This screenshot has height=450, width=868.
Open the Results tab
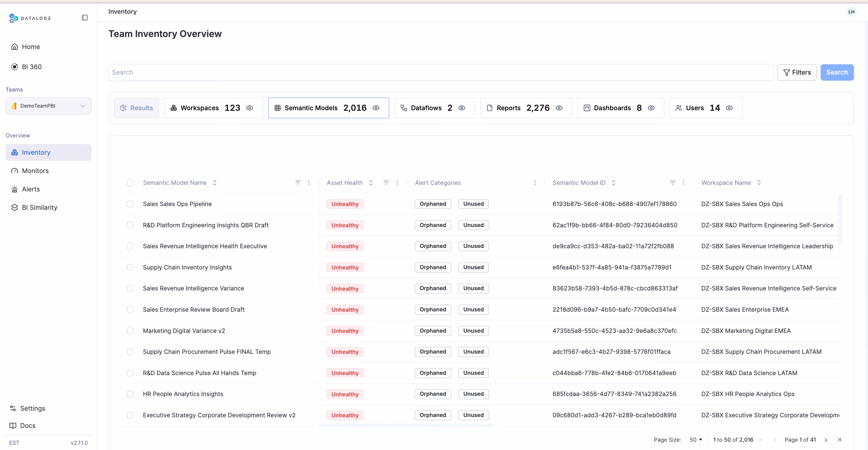tap(136, 108)
